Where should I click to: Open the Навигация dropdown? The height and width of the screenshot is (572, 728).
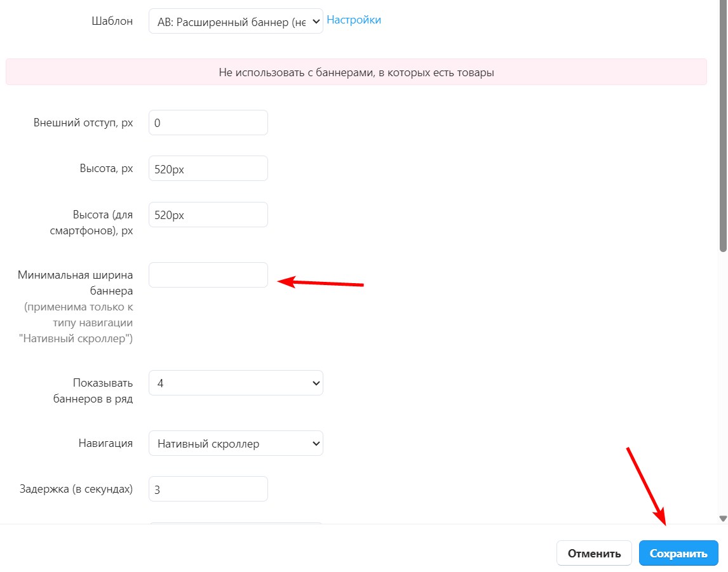tap(235, 443)
